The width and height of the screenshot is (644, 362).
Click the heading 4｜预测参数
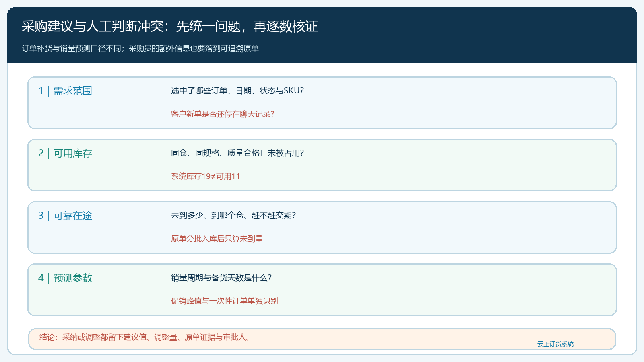[65, 278]
